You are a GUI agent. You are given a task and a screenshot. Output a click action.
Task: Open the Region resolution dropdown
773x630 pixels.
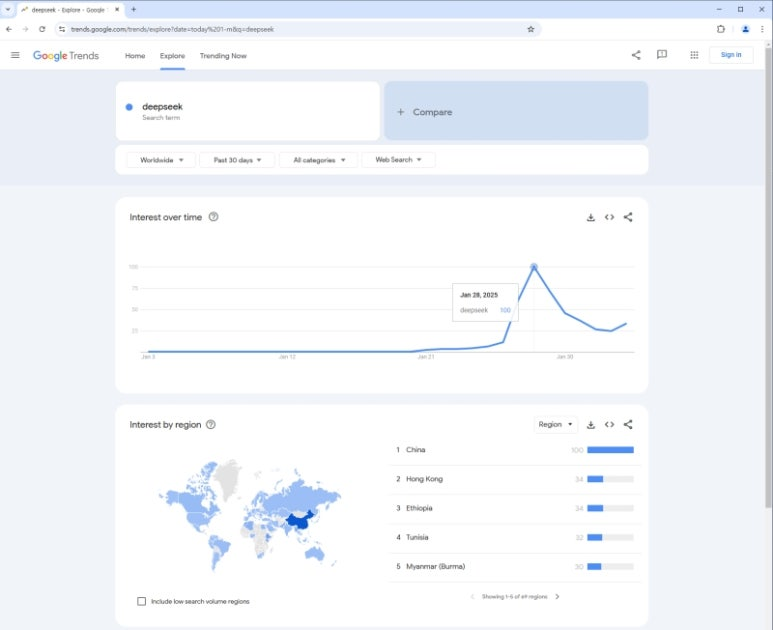(556, 424)
